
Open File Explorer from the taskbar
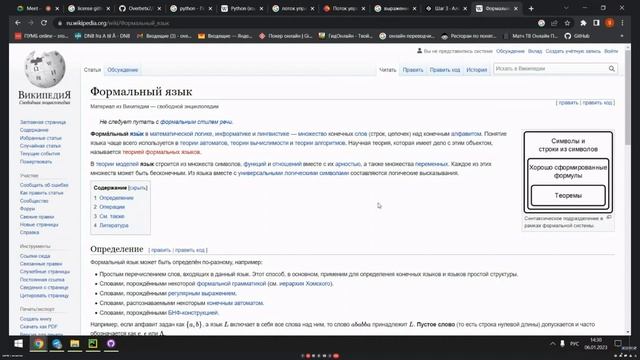click(x=75, y=344)
